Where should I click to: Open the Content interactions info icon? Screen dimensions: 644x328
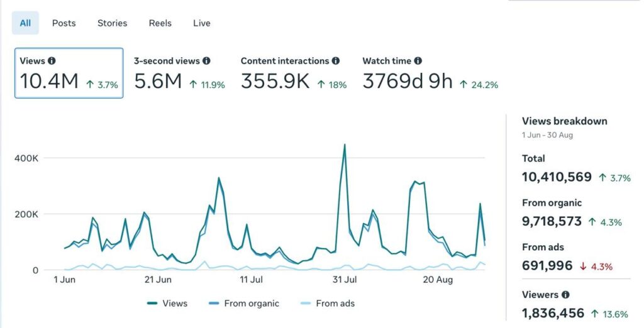click(x=336, y=61)
